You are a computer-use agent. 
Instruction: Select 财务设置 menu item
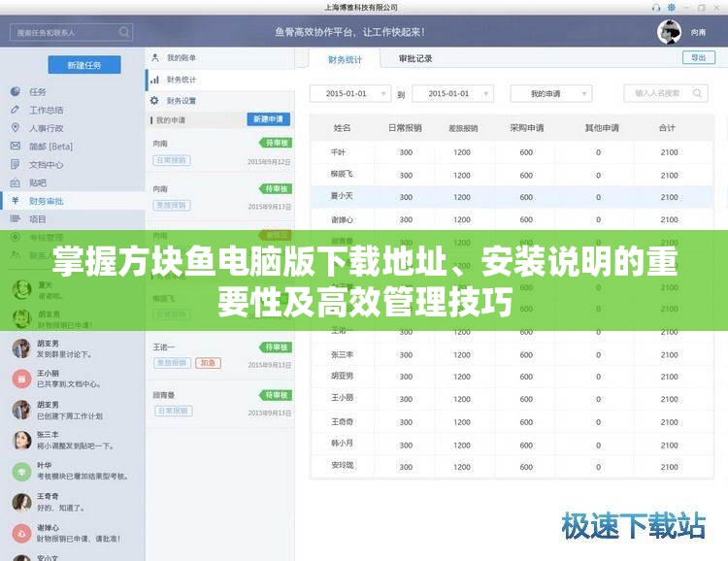(220, 100)
